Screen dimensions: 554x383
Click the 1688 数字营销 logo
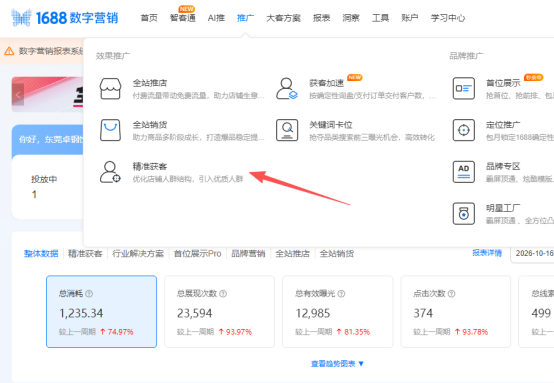[x=65, y=18]
